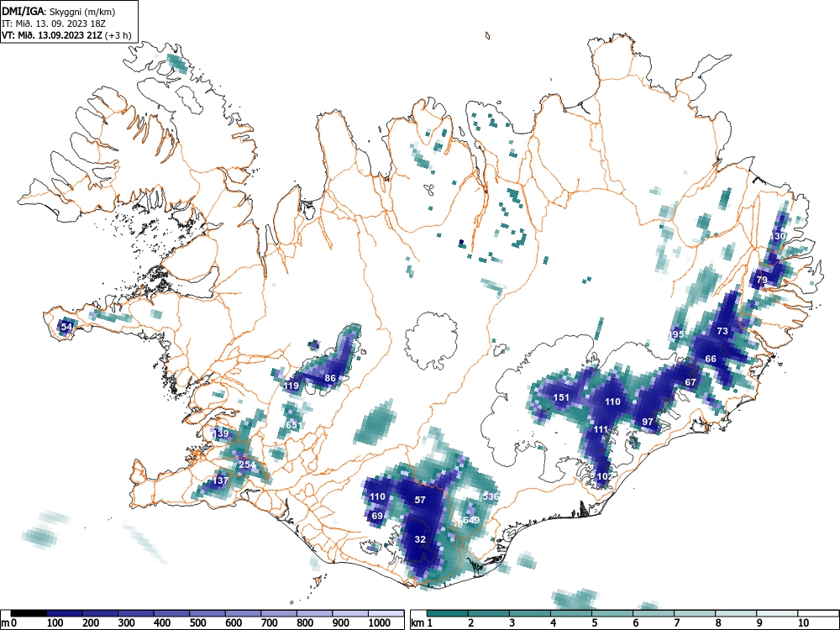Click the visibility value 139 on the map
The width and height of the screenshot is (840, 630).
coord(221,433)
